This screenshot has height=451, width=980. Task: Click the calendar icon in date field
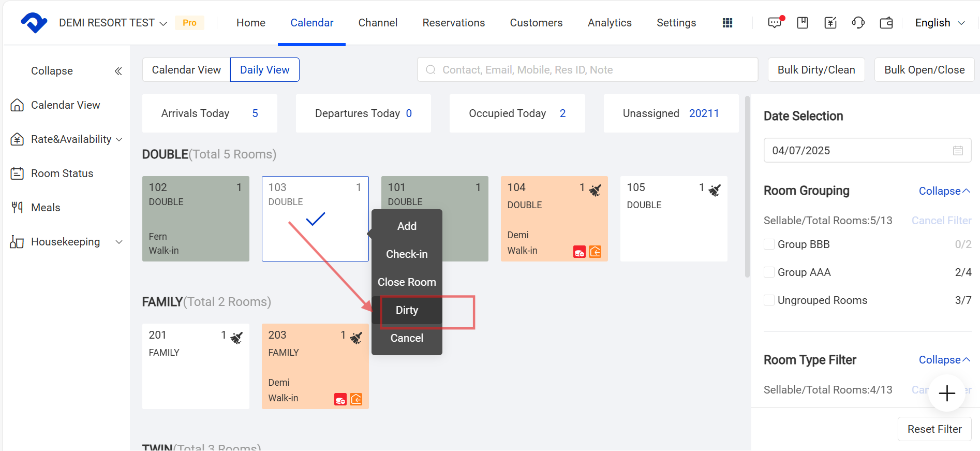958,151
